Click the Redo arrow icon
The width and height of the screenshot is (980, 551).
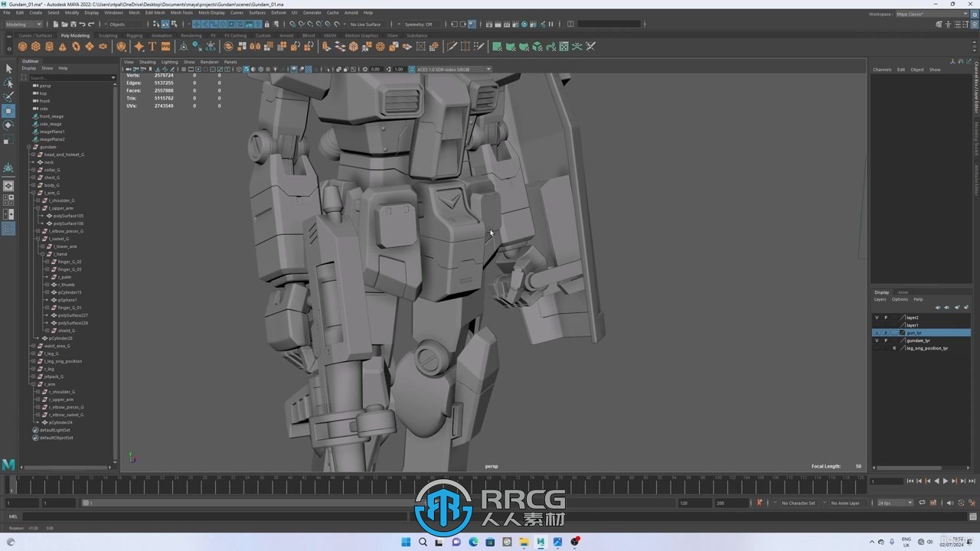pos(90,24)
